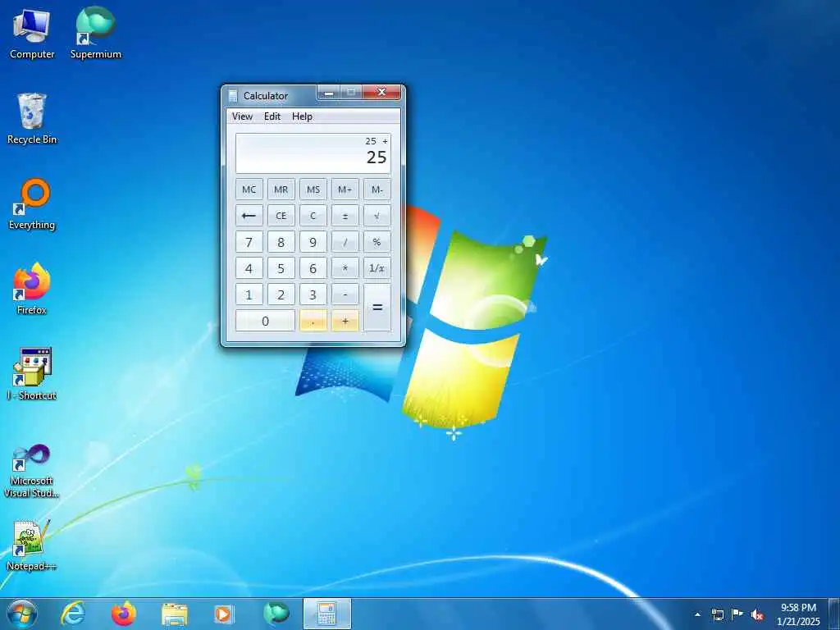Click the reciprocal 1/x button
840x630 pixels.
tap(377, 268)
